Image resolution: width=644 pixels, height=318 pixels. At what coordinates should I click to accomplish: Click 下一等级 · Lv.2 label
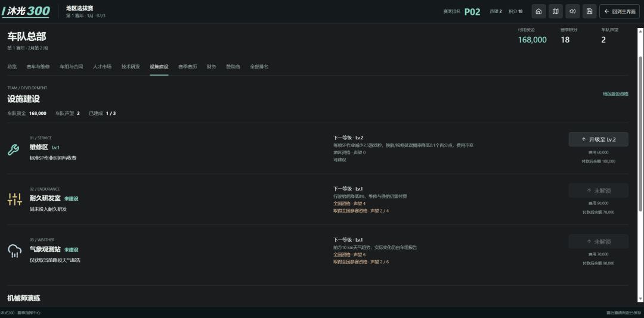coord(348,138)
